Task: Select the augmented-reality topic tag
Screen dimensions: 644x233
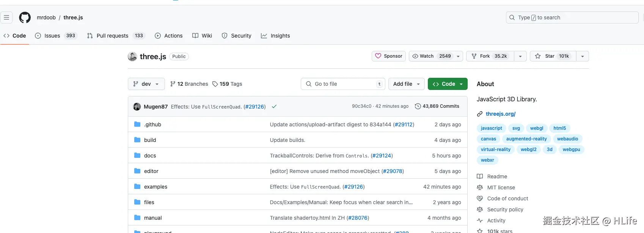Action: [526, 139]
